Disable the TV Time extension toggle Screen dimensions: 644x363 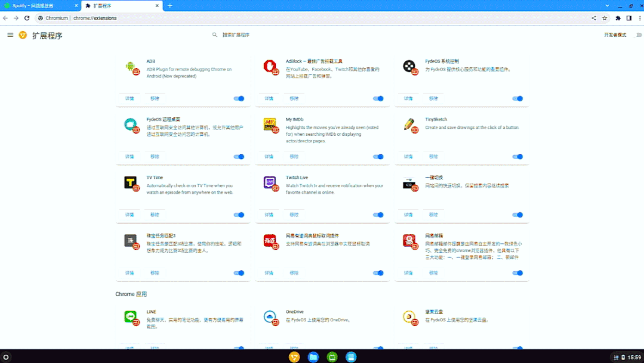238,214
